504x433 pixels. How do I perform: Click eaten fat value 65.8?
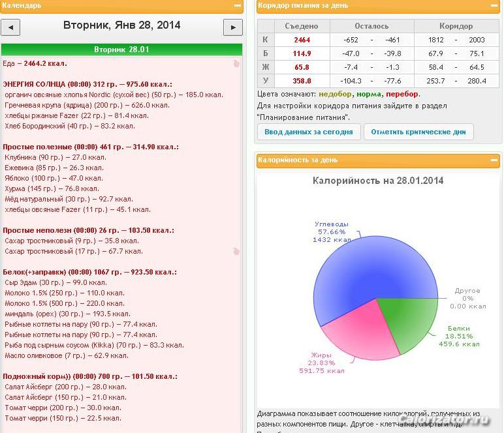tap(302, 67)
